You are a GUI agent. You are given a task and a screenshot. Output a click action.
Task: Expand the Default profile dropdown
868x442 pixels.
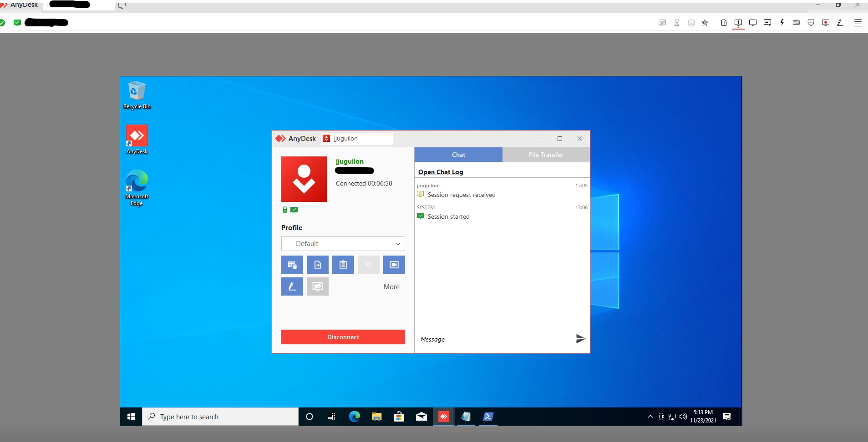(343, 244)
